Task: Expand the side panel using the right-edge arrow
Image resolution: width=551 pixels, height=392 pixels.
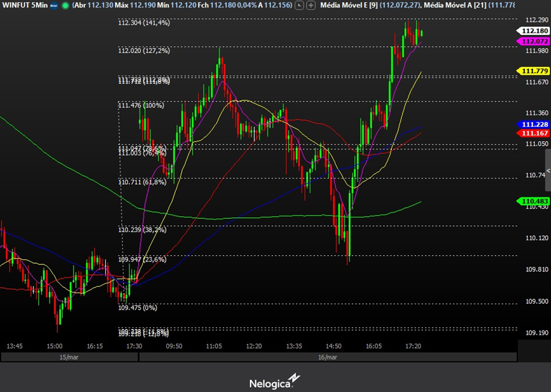Action: click(x=548, y=170)
